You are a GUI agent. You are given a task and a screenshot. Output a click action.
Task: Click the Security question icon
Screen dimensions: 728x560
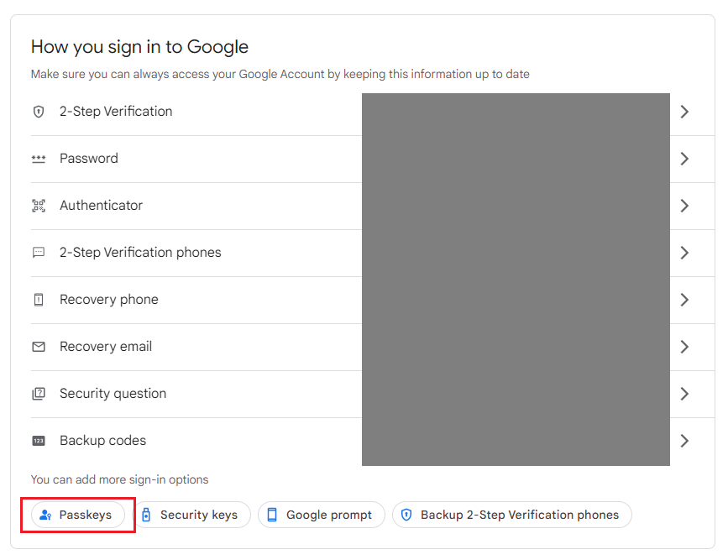click(x=39, y=394)
